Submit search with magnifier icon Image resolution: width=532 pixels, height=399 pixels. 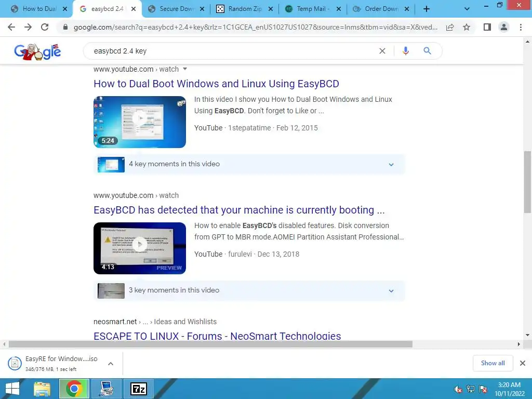click(x=427, y=51)
